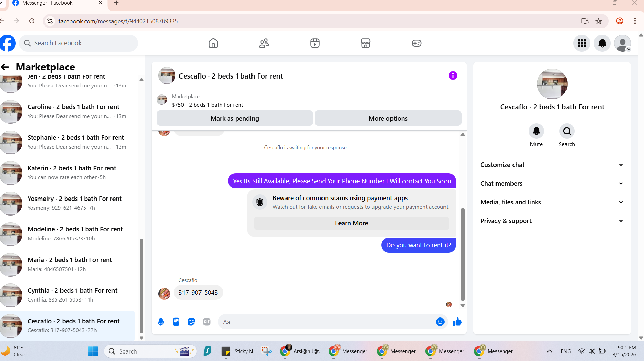Open Wi-Fi network settings in tray
The height and width of the screenshot is (361, 644).
(582, 351)
